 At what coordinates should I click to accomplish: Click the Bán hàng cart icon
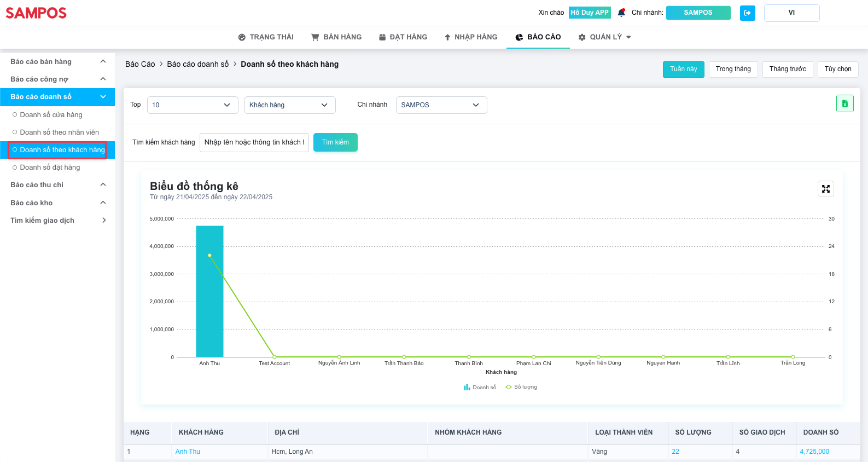click(x=315, y=37)
